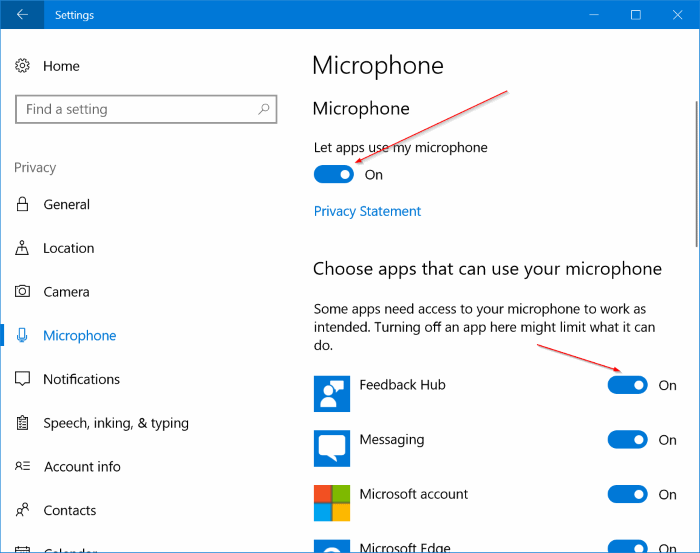Screen dimensions: 700x553
Task: Toggle Messaging microphone access
Action: tap(627, 440)
